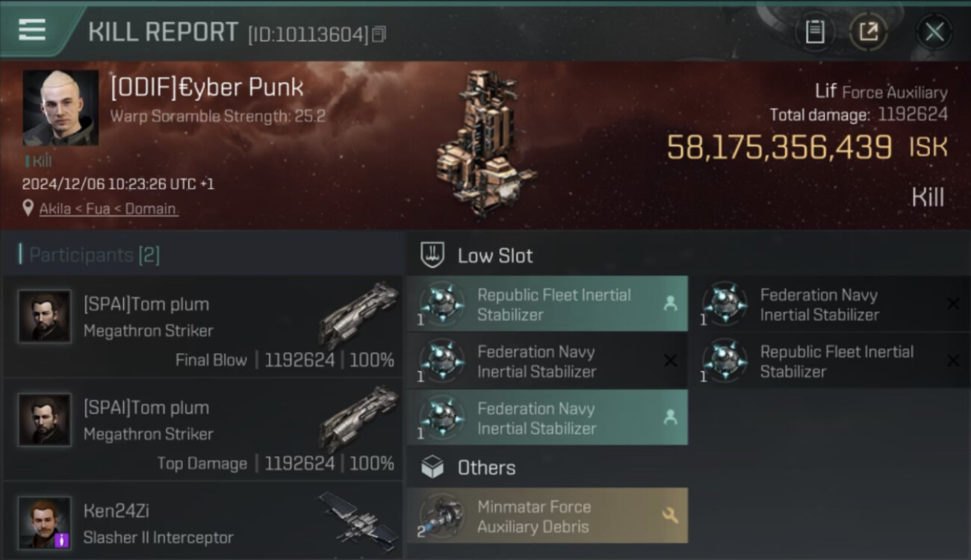Copy the kill report ID
The width and height of the screenshot is (971, 560).
point(379,34)
